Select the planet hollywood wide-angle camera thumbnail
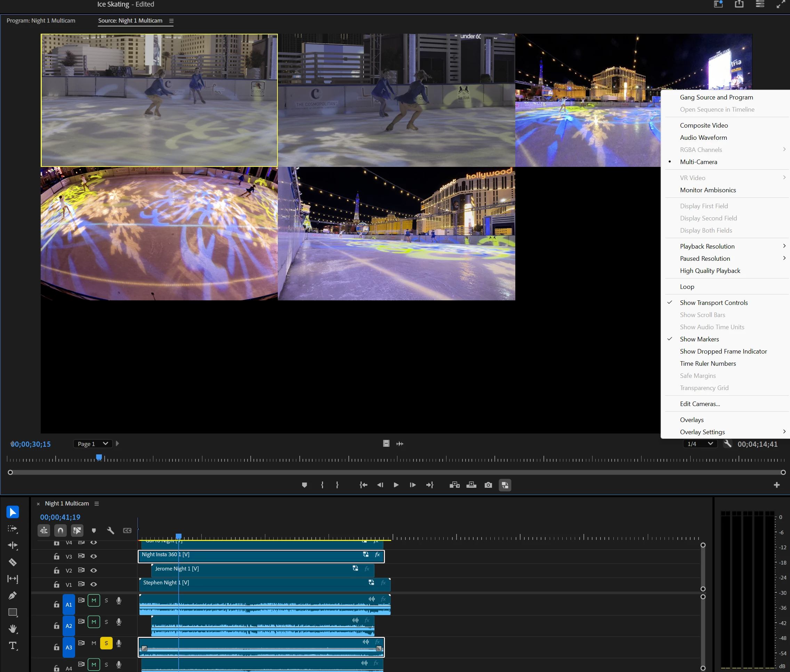The width and height of the screenshot is (790, 672). (396, 234)
